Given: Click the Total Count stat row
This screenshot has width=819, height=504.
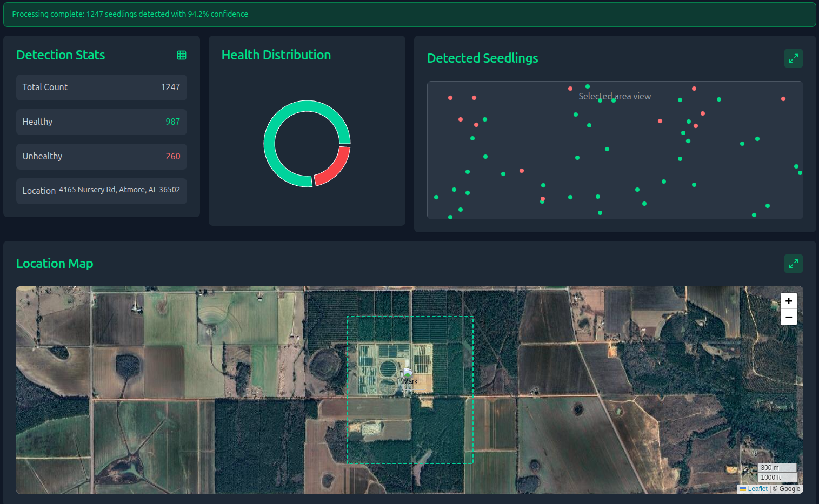Looking at the screenshot, I should tap(101, 88).
